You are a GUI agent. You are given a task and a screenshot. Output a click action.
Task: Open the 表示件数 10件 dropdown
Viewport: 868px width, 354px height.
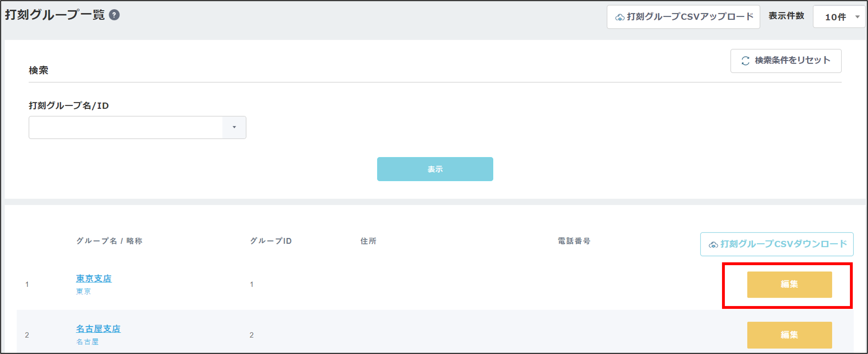tap(839, 17)
